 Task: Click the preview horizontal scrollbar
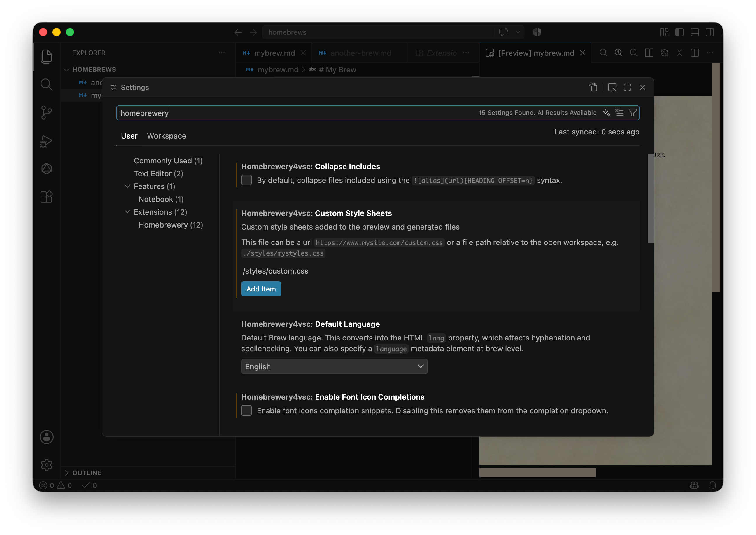(537, 472)
